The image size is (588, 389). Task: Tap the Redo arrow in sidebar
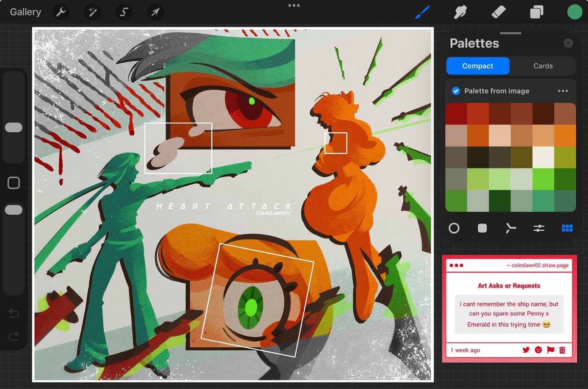(14, 336)
